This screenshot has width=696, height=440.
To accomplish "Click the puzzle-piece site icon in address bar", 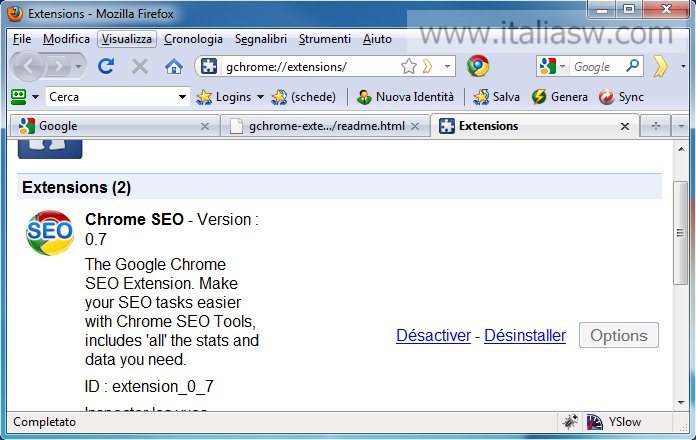I will [x=209, y=67].
